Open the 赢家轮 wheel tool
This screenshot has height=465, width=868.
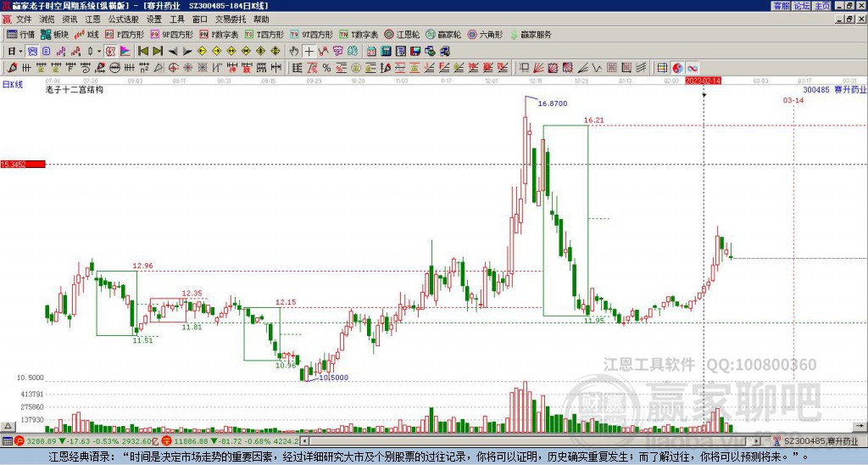[x=443, y=34]
